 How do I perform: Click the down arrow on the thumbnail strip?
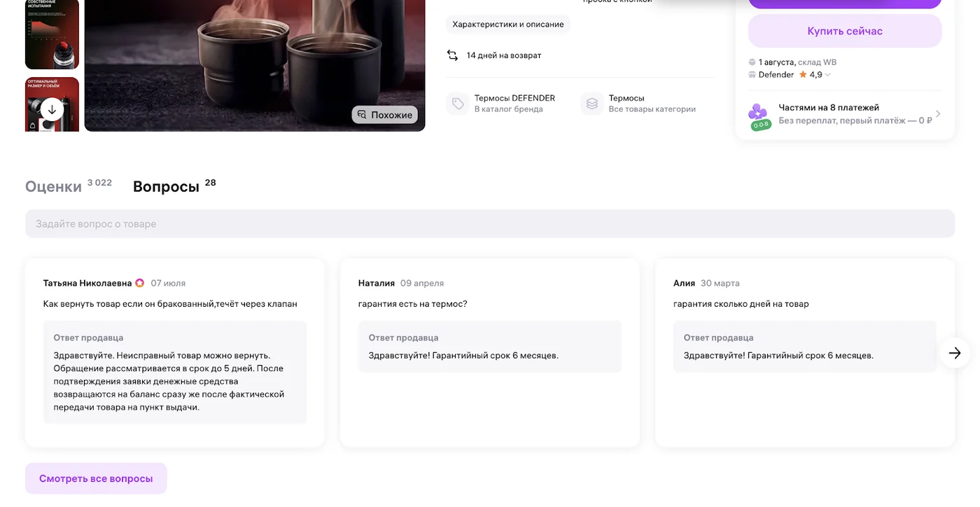click(x=52, y=110)
